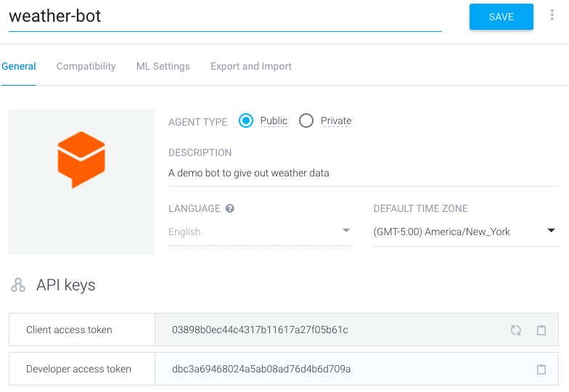Go to Export and Import tab
The height and width of the screenshot is (392, 569).
pos(251,67)
